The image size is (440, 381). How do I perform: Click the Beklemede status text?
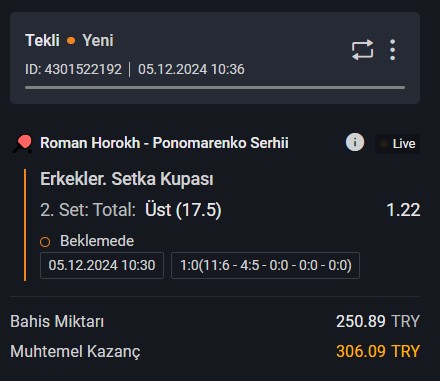[x=97, y=241]
